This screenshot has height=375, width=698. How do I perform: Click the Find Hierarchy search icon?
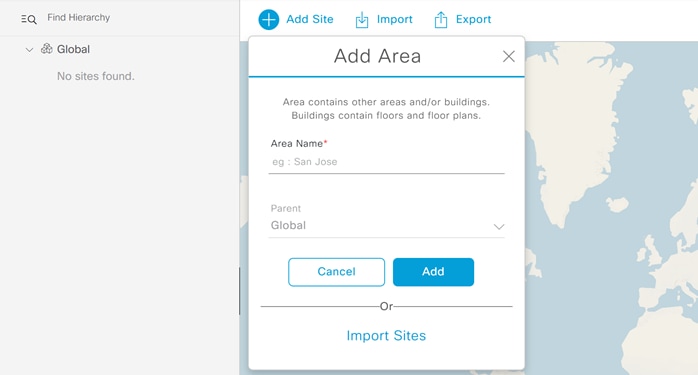29,19
